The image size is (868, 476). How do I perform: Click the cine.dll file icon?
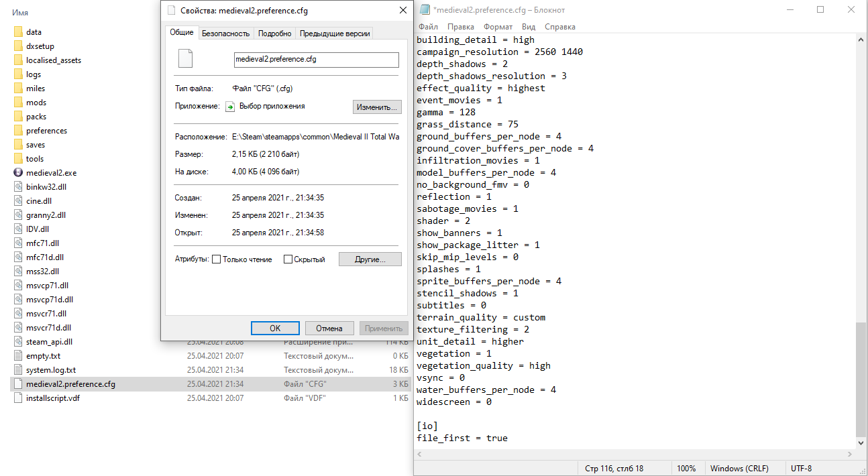click(x=18, y=200)
